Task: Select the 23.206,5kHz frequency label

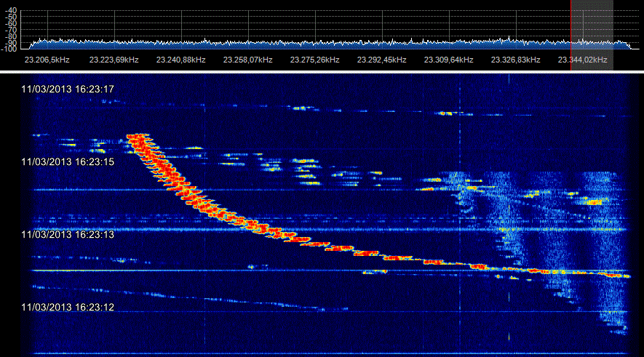Action: coord(47,60)
